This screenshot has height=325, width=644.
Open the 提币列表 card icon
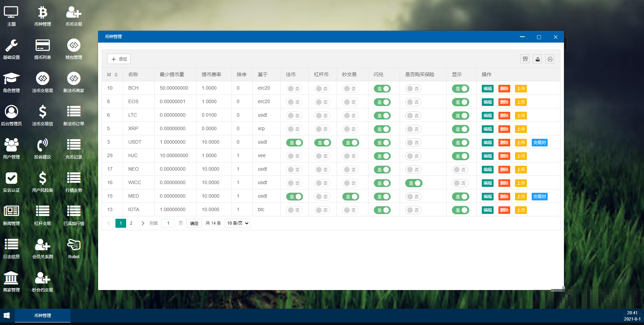coord(43,45)
